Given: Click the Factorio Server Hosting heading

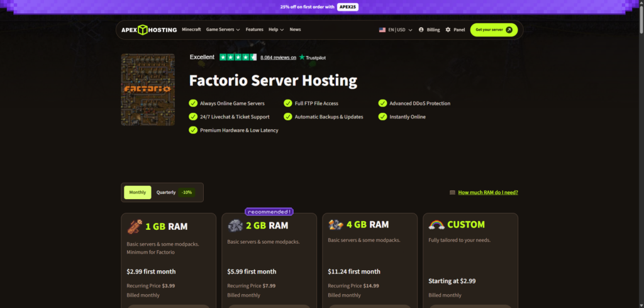Looking at the screenshot, I should [x=273, y=81].
